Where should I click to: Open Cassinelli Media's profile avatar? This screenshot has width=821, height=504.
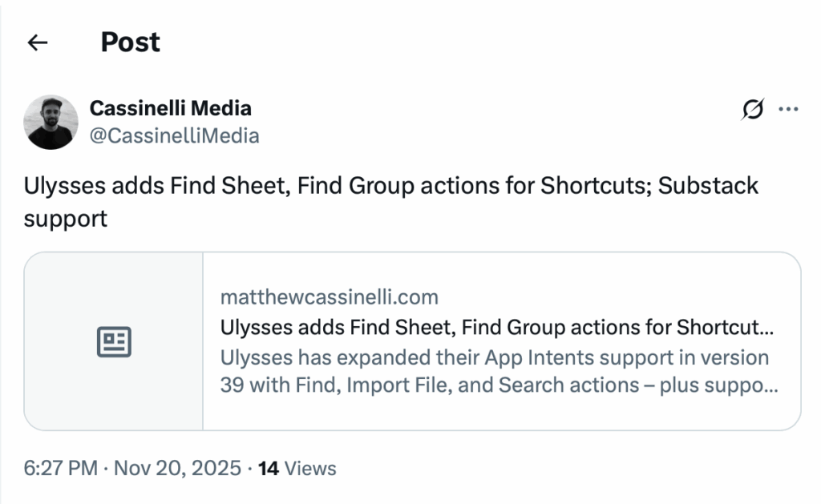click(51, 122)
